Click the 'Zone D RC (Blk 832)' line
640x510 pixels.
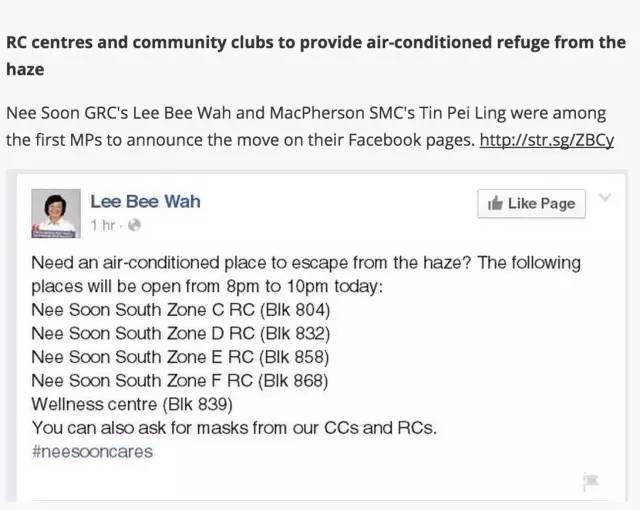point(180,333)
